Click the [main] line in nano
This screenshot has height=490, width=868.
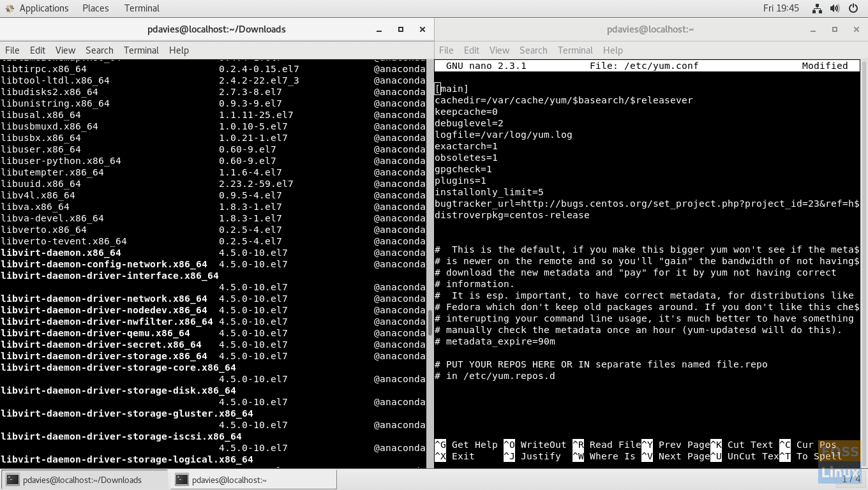click(x=452, y=89)
